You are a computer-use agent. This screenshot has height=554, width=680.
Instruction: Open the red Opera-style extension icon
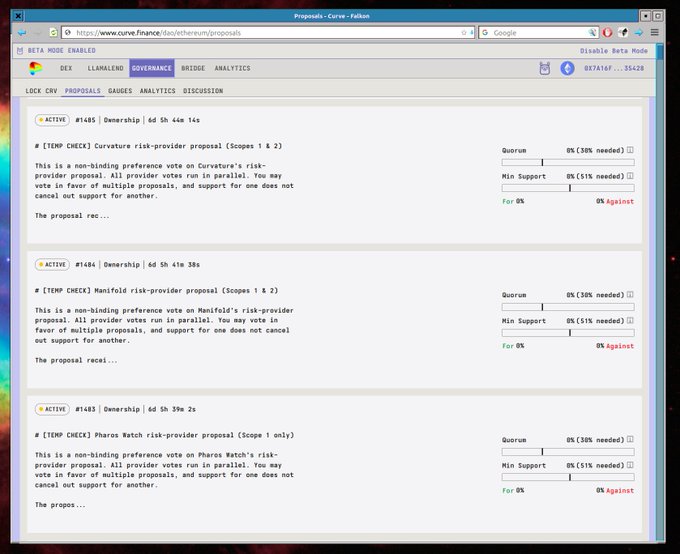[x=607, y=33]
